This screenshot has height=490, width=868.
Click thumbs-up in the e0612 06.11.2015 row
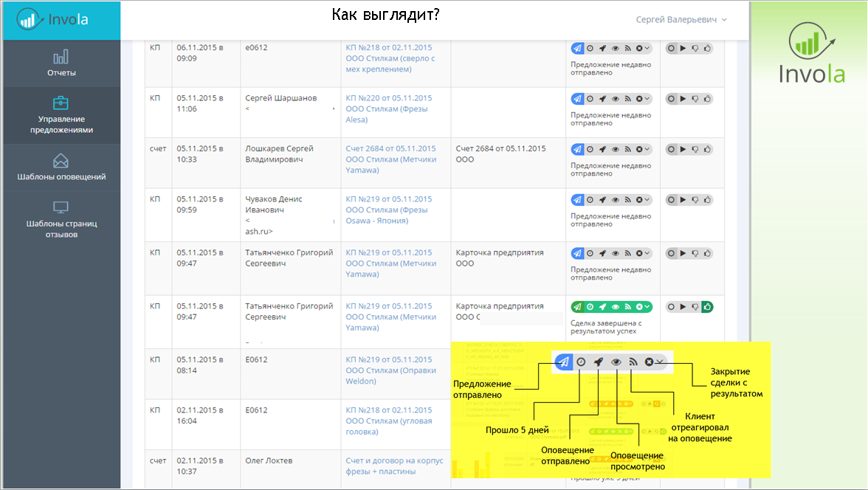tap(707, 48)
